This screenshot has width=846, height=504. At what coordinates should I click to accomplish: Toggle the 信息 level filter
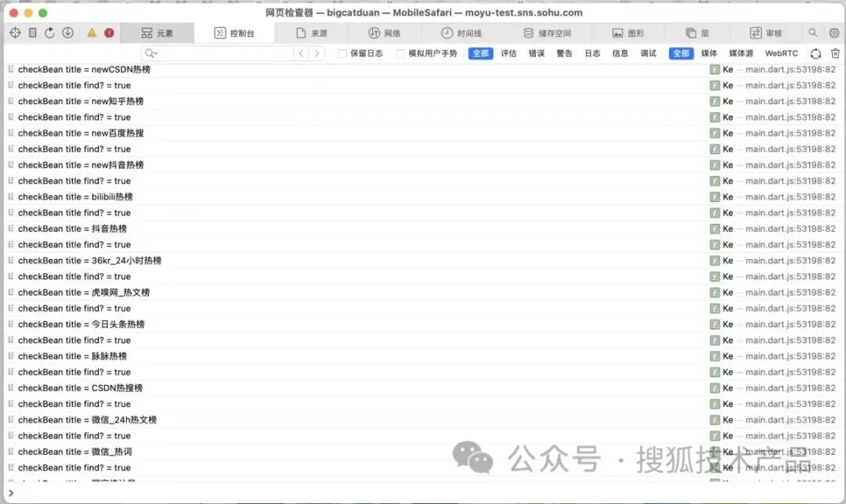620,53
